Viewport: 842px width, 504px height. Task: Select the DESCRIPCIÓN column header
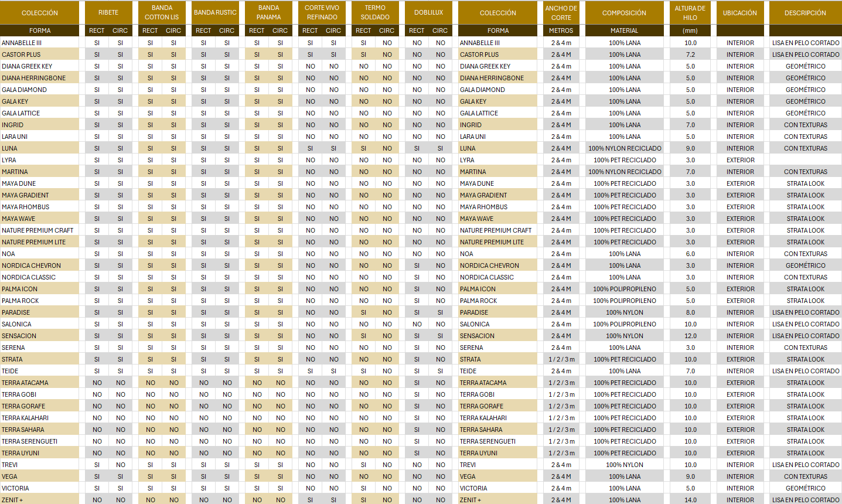click(x=805, y=12)
